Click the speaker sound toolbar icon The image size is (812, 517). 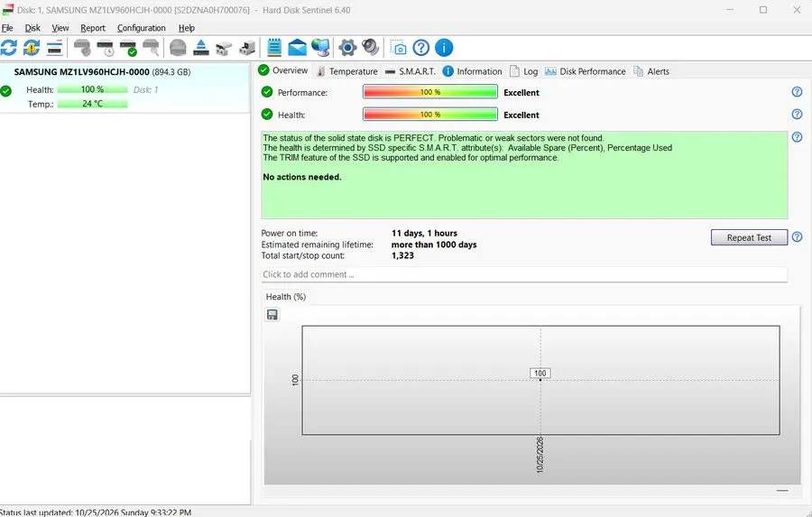pyautogui.click(x=371, y=47)
